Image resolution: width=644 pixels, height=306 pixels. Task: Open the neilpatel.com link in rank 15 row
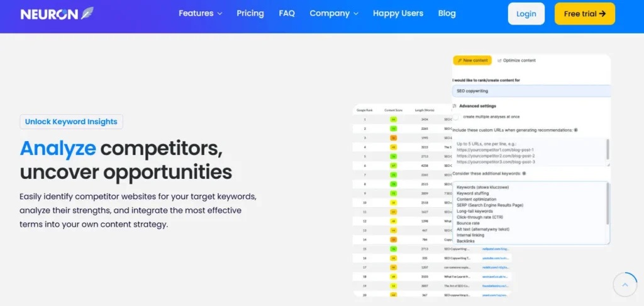[496, 249]
